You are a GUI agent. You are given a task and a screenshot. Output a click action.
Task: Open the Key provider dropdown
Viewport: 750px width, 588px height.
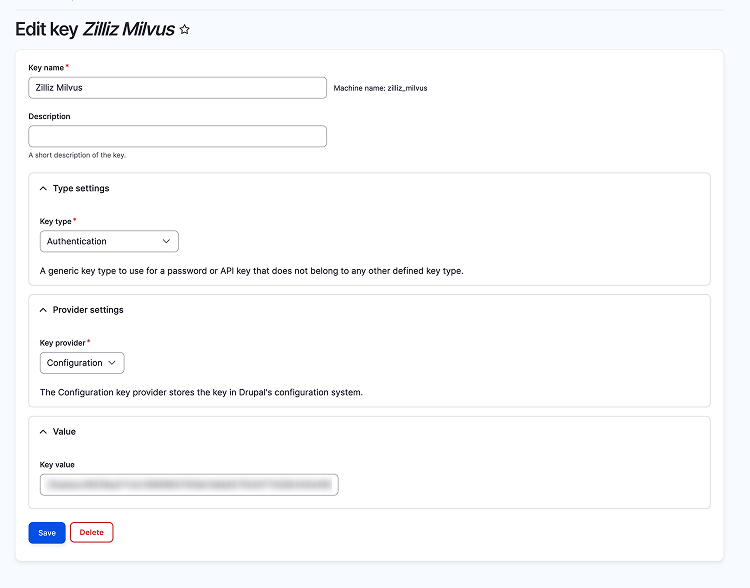(82, 363)
